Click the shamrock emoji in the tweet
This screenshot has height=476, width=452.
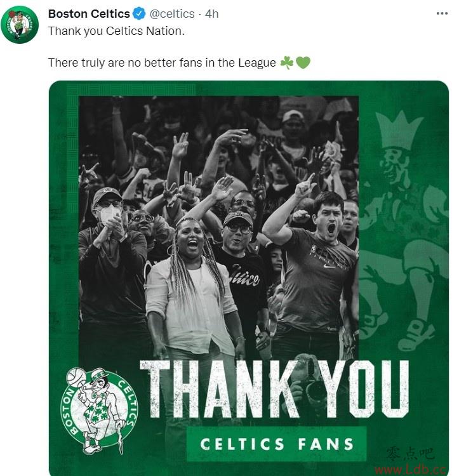pos(286,63)
